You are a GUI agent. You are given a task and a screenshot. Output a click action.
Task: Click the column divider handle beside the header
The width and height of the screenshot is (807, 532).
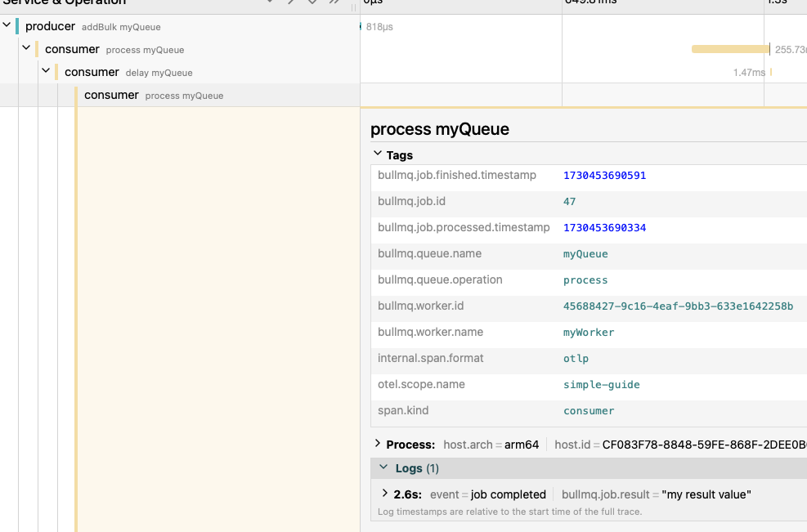(353, 7)
